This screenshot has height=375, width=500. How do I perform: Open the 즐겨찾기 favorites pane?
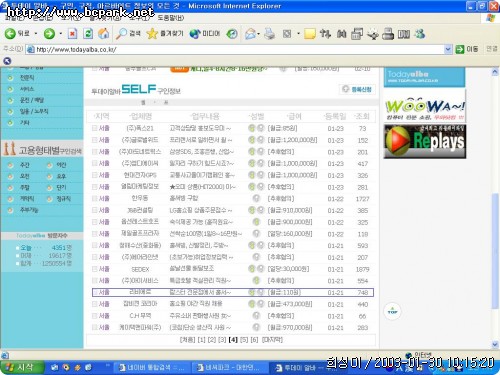coord(165,33)
